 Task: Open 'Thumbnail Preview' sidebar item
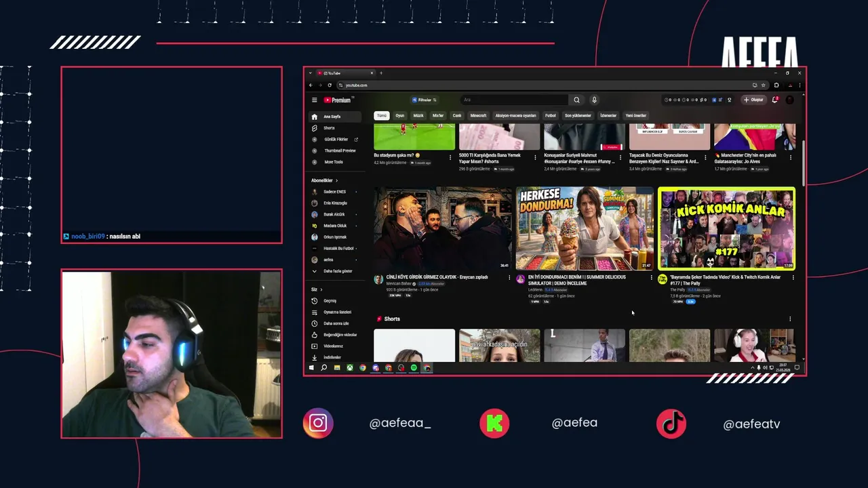coord(334,150)
